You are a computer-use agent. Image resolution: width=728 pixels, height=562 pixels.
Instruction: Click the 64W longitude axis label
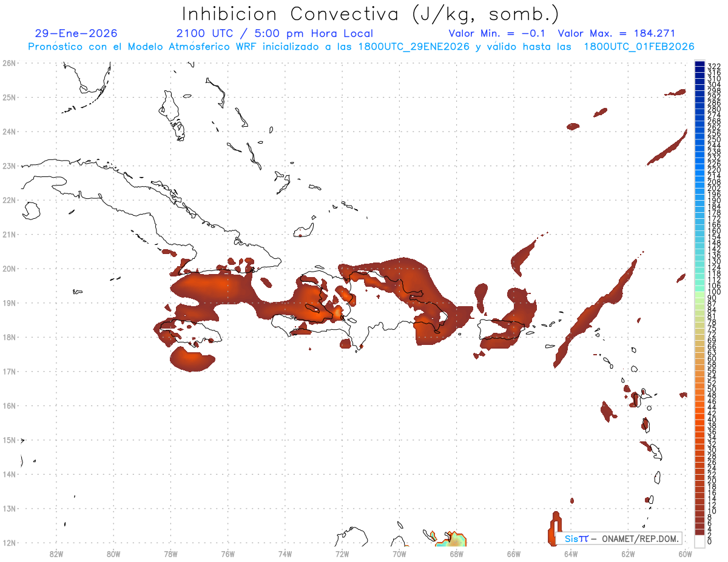[x=571, y=554]
